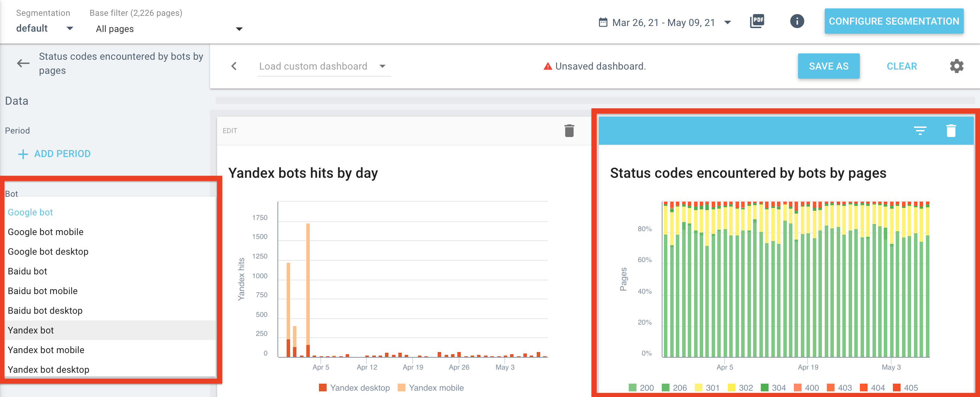
Task: Click the SAVE AS button
Action: pyautogui.click(x=828, y=66)
